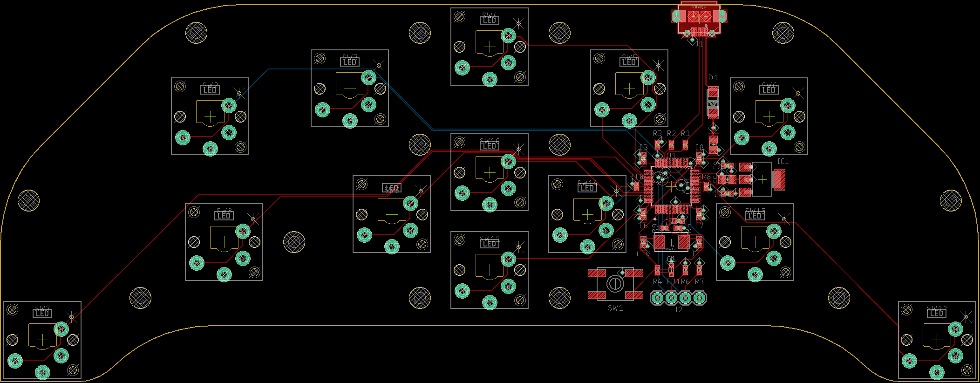980x383 pixels.
Task: Click the R1 resistor pad
Action: (x=685, y=144)
